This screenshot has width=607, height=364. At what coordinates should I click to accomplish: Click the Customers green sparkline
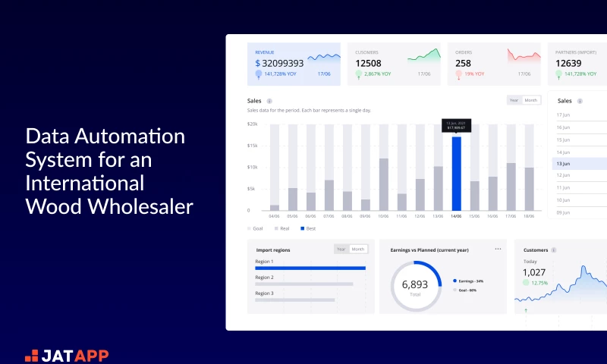tap(424, 55)
